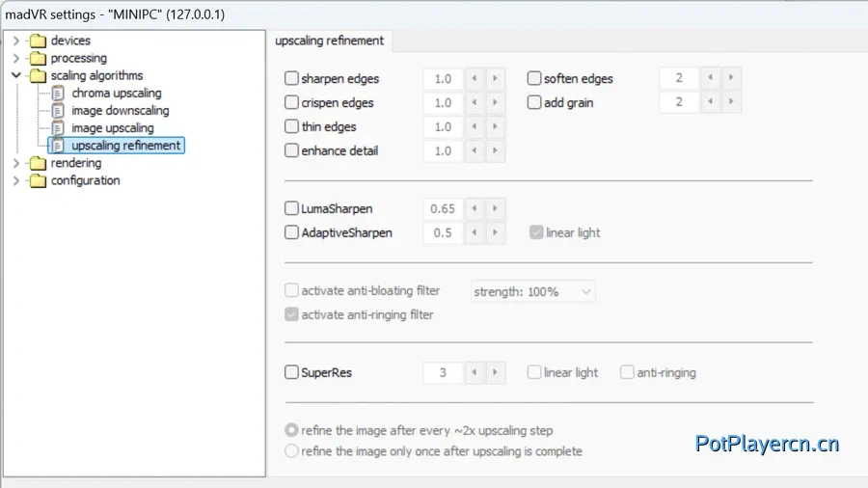Click the scaling algorithms folder icon

[x=38, y=75]
